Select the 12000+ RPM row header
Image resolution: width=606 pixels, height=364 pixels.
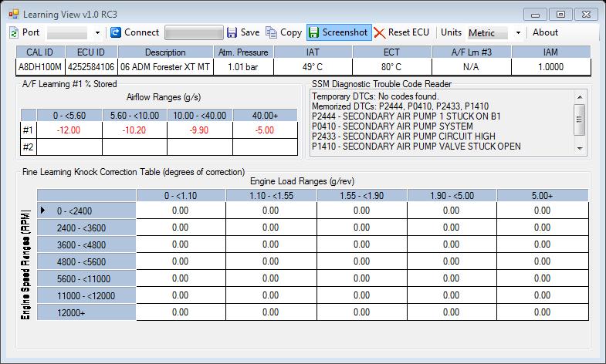[86, 312]
